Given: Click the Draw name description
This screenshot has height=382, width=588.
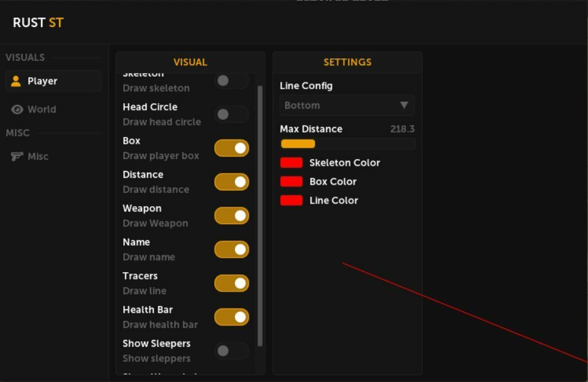Looking at the screenshot, I should coord(149,257).
